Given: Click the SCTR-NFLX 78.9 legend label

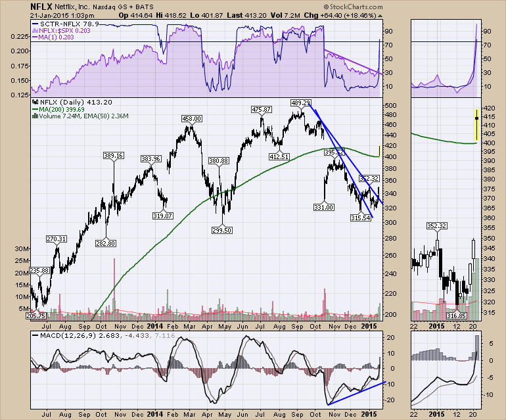Looking at the screenshot, I should (66, 24).
